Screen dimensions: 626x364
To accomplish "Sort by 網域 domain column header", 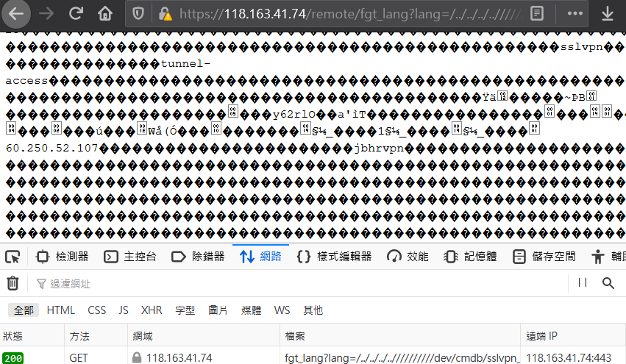I will point(204,336).
